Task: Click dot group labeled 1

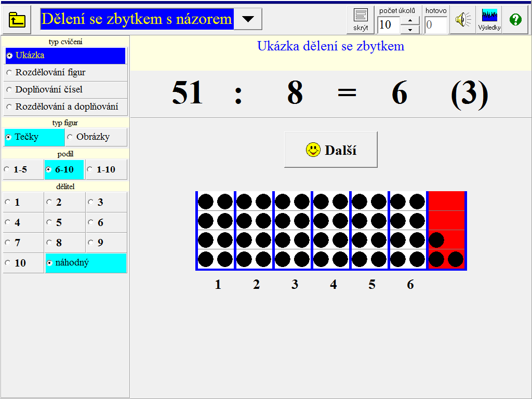Action: 215,231
